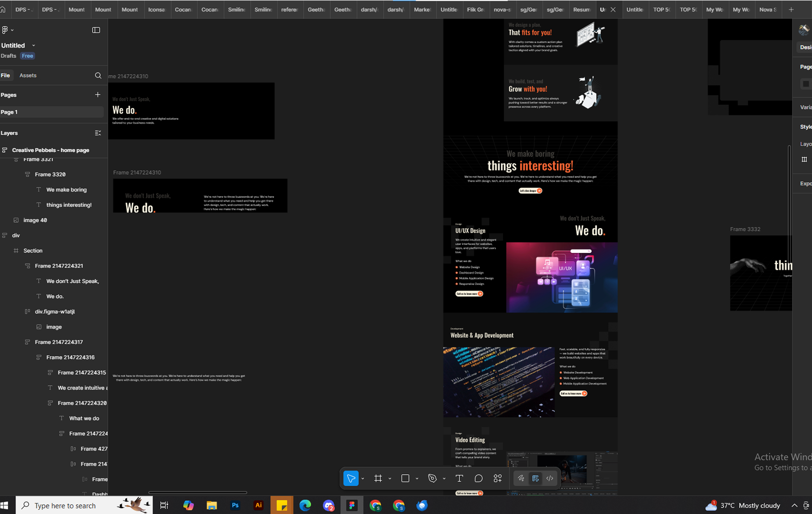Switch to Draw mode in toolbar

tap(521, 478)
